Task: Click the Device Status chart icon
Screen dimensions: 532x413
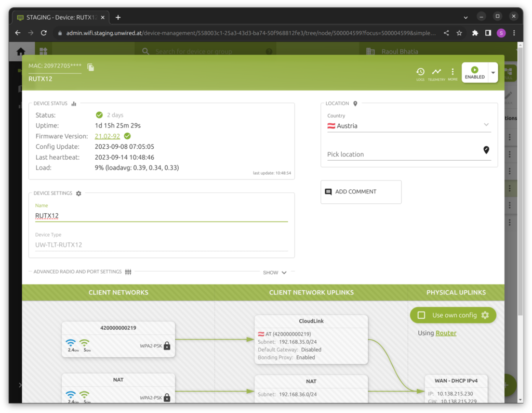Action: [x=74, y=104]
